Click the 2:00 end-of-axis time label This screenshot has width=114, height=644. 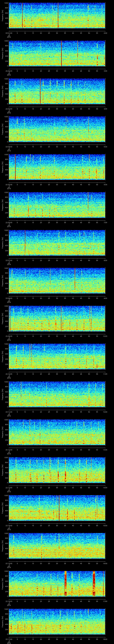pos(105,33)
